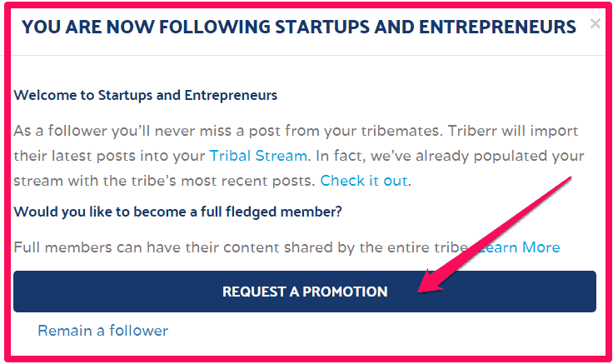Click the red arrow annotation tip
613x364 pixels.
point(421,289)
